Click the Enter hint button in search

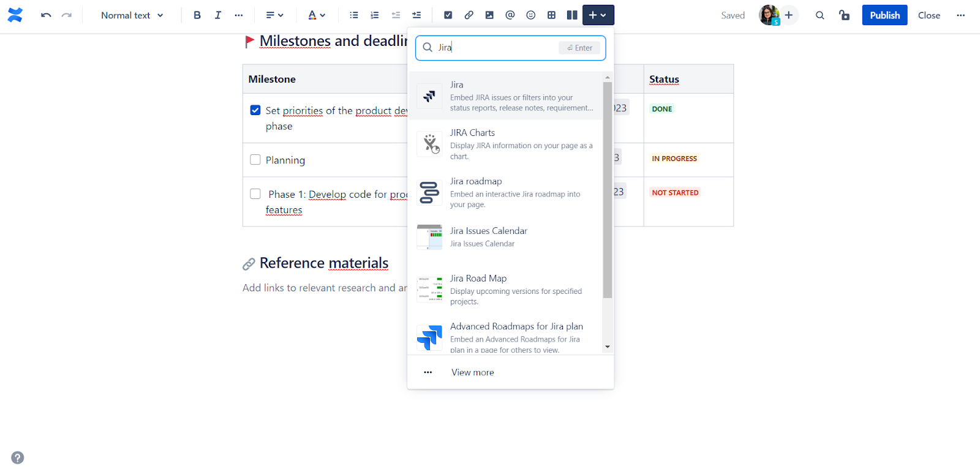[x=579, y=48]
